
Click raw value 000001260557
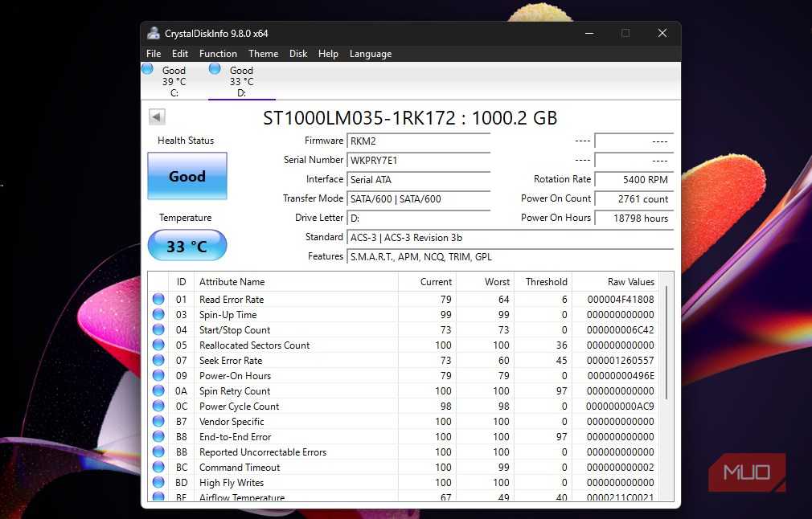click(621, 360)
